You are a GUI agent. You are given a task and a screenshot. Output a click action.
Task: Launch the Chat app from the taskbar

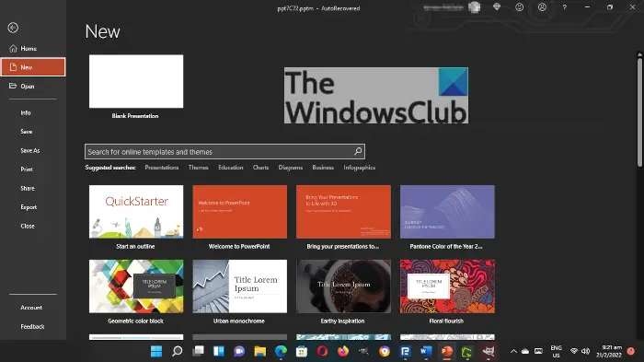point(239,351)
